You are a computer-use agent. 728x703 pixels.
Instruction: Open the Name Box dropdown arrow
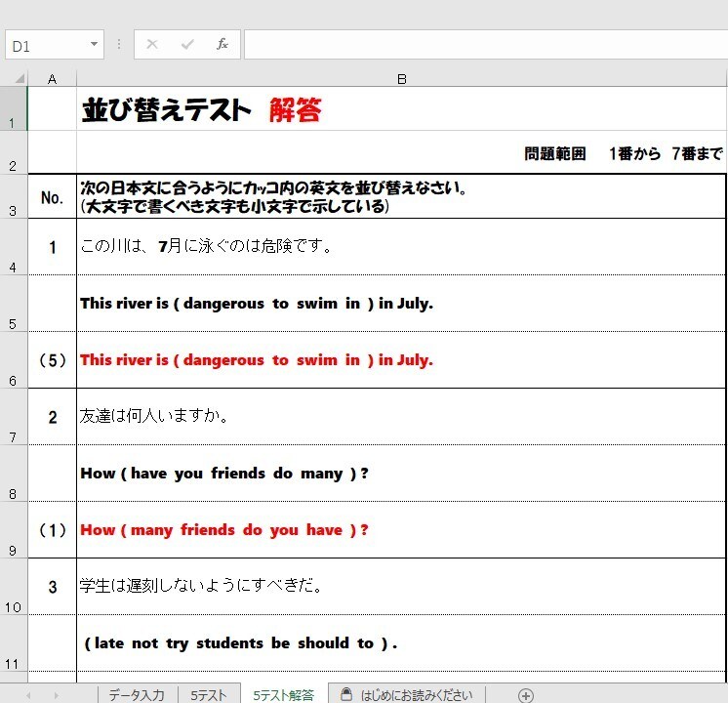[x=94, y=45]
